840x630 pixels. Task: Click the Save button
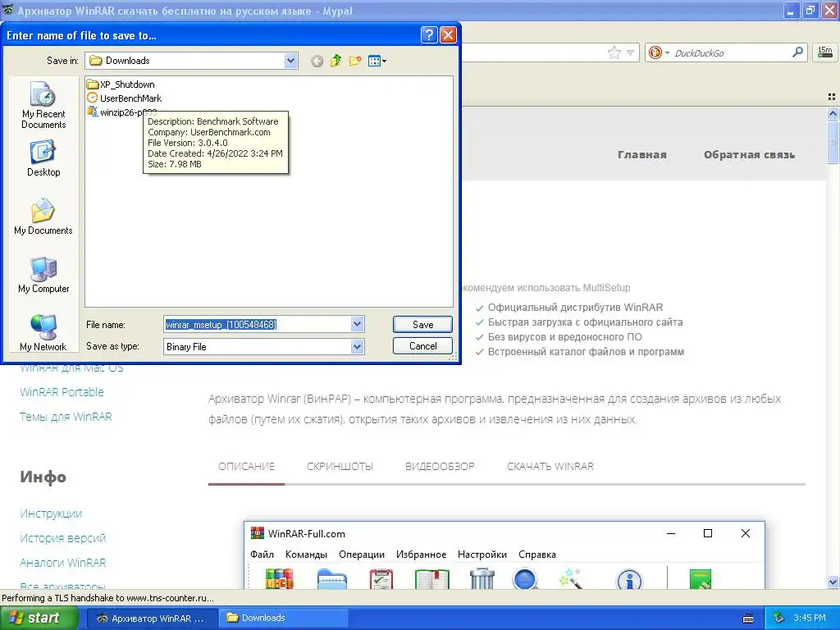422,325
